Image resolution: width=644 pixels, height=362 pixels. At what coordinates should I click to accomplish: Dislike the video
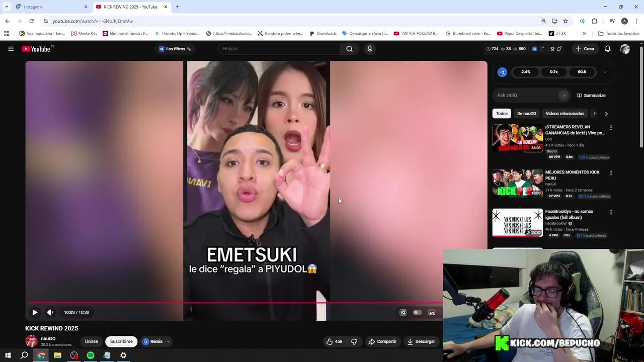[354, 341]
